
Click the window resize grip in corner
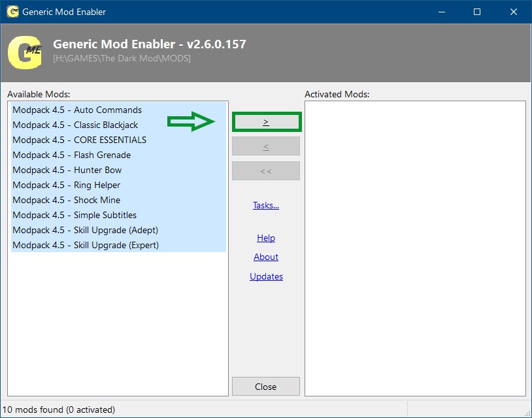527,413
